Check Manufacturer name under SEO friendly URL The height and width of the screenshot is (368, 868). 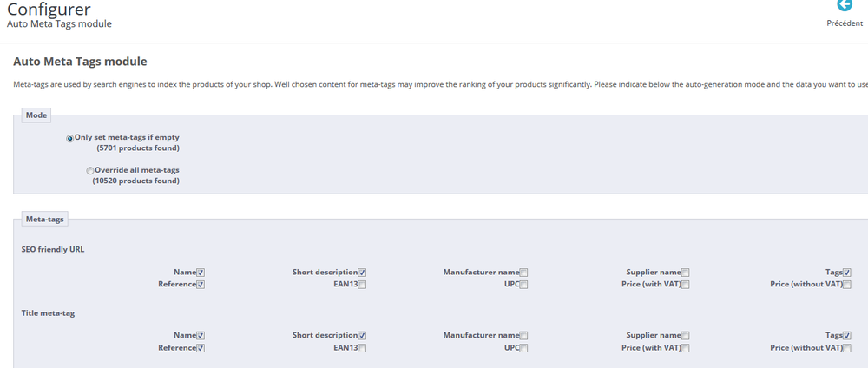[x=523, y=273]
